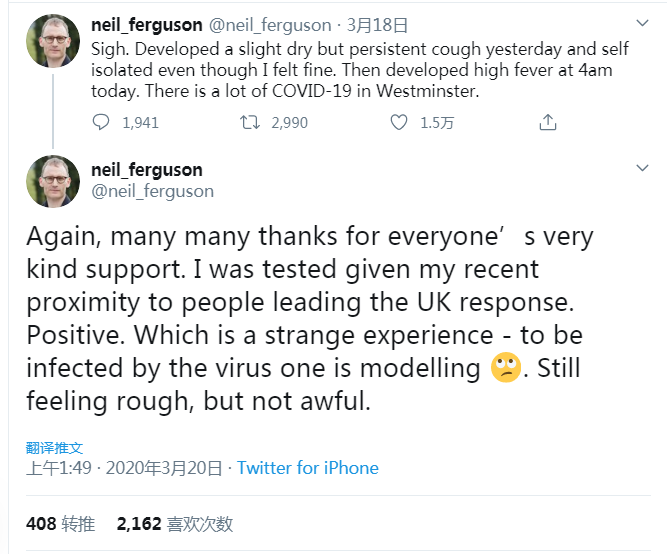The image size is (667, 554).
Task: Click neil_ferguson's avatar in first tweet
Action: click(52, 41)
